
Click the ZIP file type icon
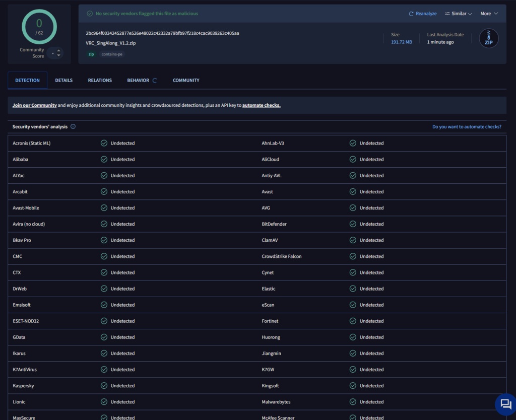(x=488, y=38)
